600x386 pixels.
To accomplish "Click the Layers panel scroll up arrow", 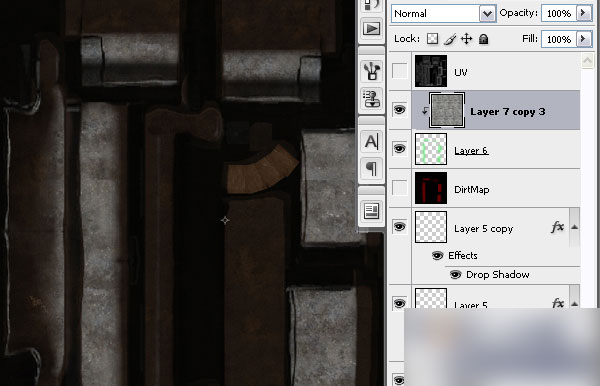I will tap(587, 60).
